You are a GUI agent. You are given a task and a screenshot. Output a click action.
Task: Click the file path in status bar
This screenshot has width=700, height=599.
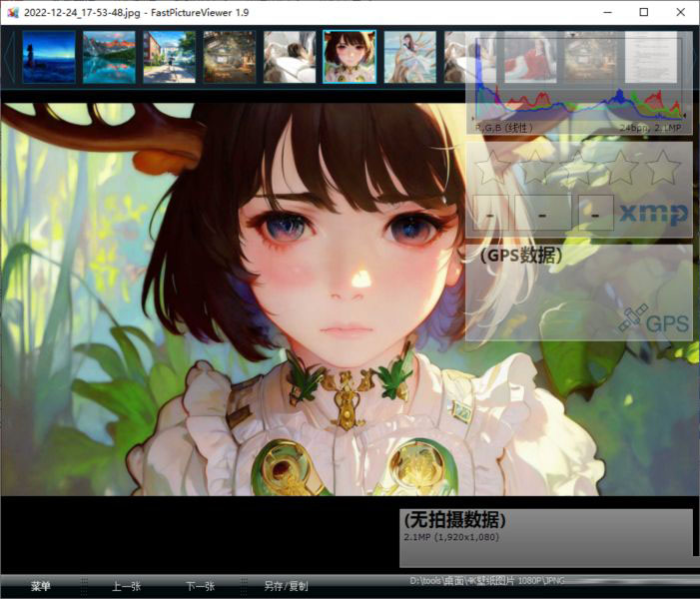(x=487, y=581)
